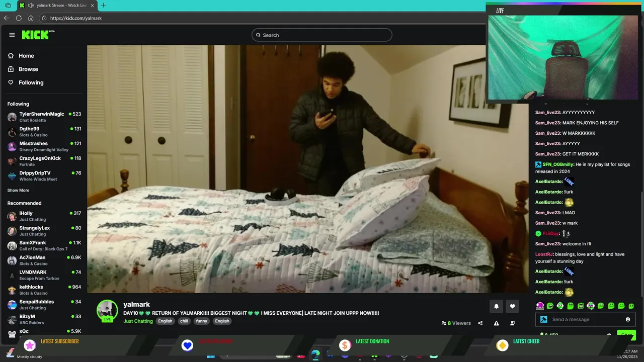Image resolution: width=644 pixels, height=362 pixels.
Task: Click the stream video player
Action: tap(308, 169)
